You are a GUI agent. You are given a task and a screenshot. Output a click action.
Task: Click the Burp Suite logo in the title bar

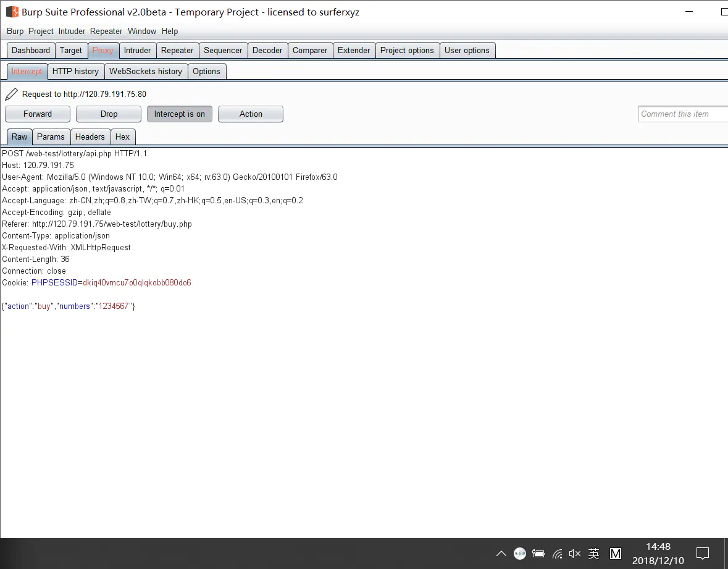[x=12, y=12]
